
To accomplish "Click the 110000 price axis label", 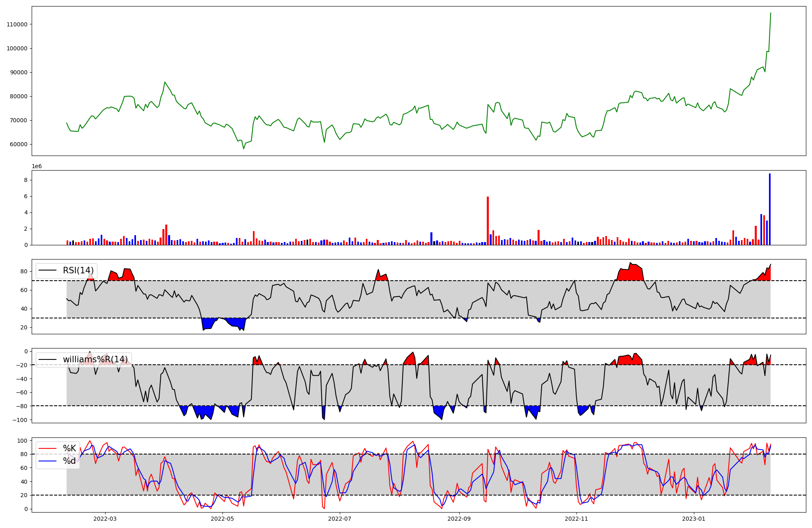I will pos(17,24).
